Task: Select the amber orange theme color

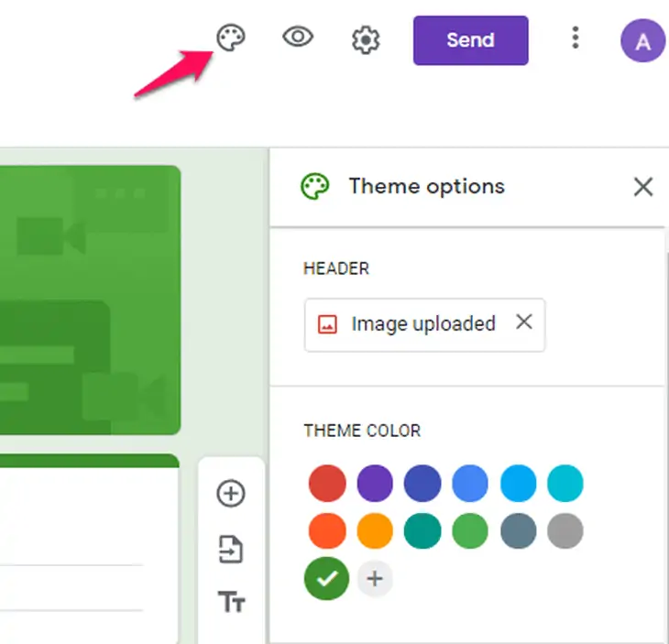Action: point(375,531)
